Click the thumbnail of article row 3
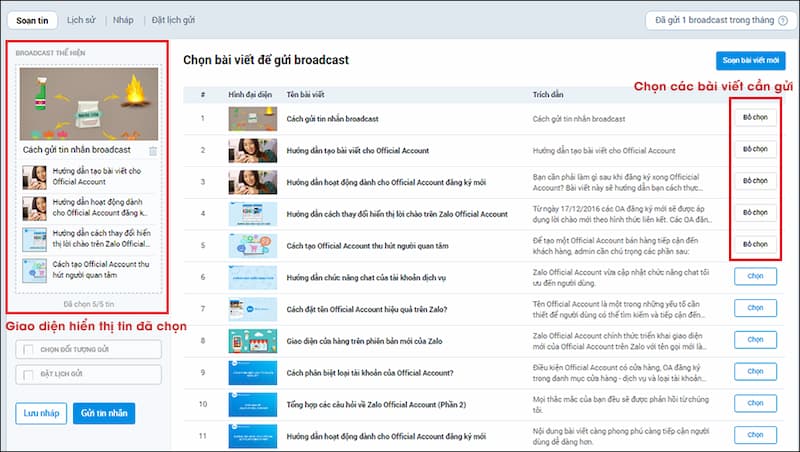 tap(253, 182)
